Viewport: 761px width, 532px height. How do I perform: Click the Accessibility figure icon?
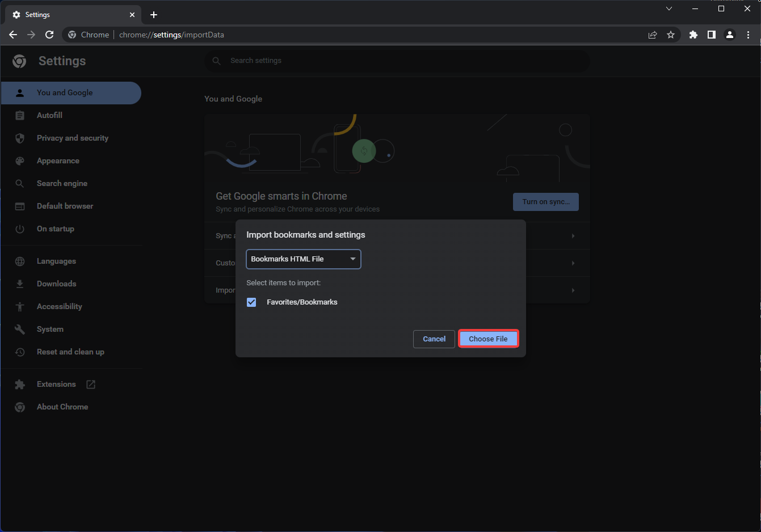tap(20, 306)
